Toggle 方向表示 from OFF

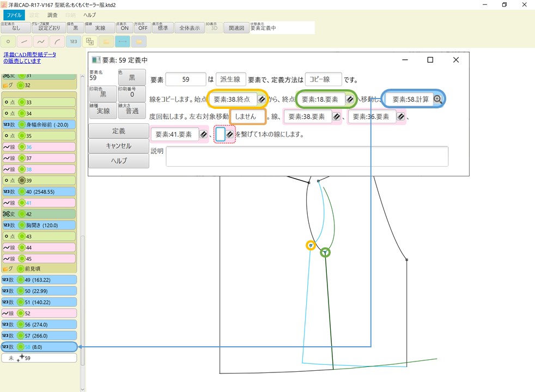142,27
